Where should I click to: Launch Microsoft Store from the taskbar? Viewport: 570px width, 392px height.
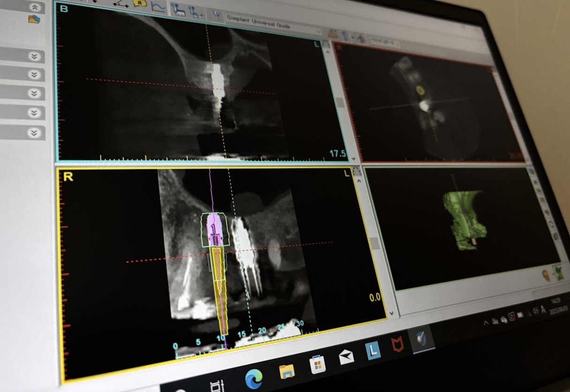(x=318, y=364)
